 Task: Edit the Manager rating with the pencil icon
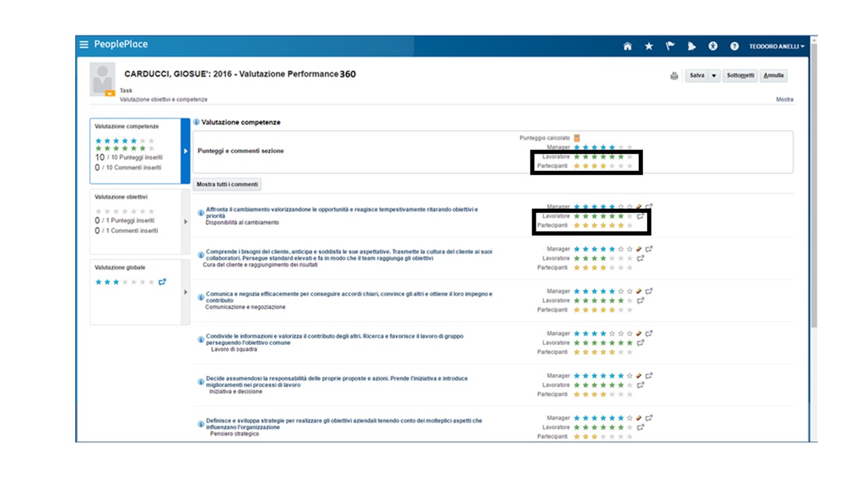(639, 205)
